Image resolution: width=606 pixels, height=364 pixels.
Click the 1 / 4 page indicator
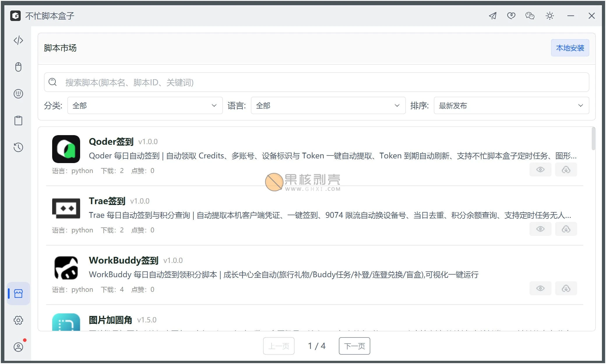317,346
